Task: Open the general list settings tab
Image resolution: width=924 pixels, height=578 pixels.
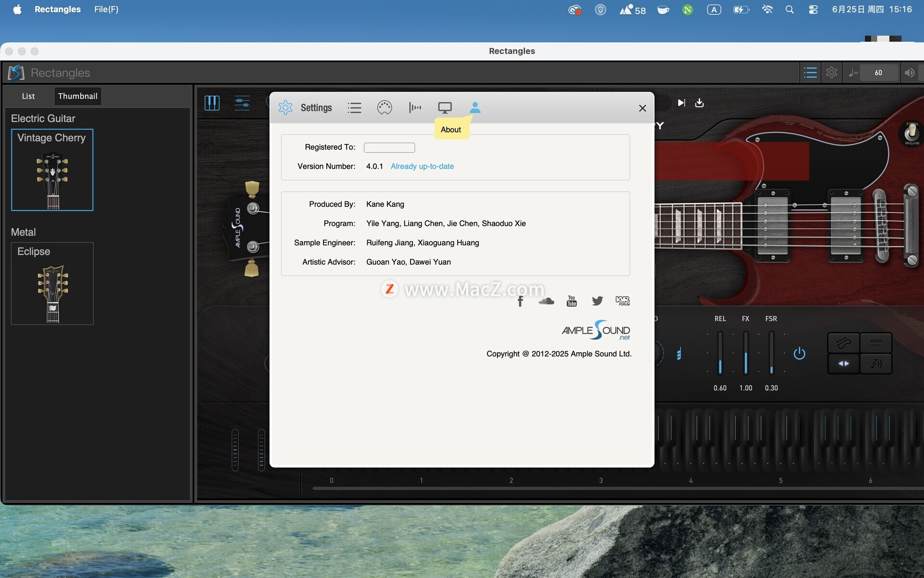Action: click(x=354, y=107)
